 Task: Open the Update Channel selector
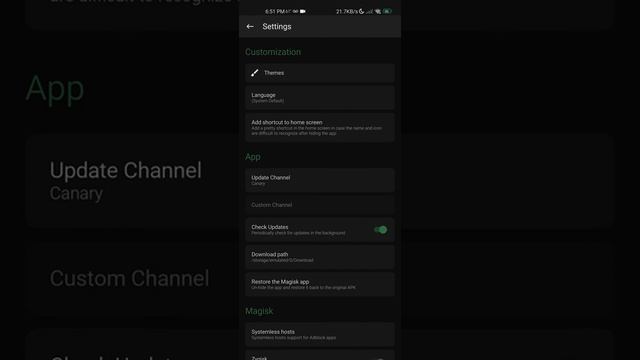click(320, 180)
